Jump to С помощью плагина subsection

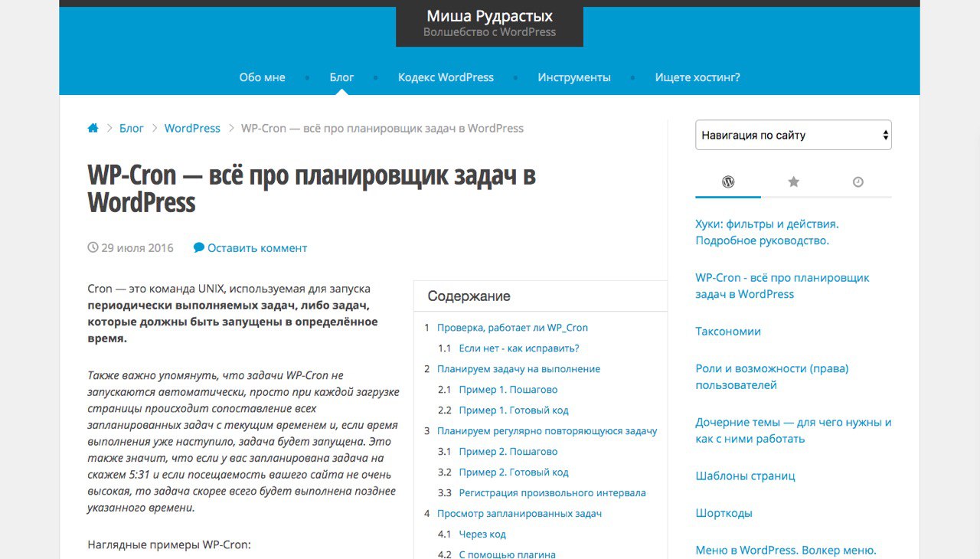coord(507,554)
